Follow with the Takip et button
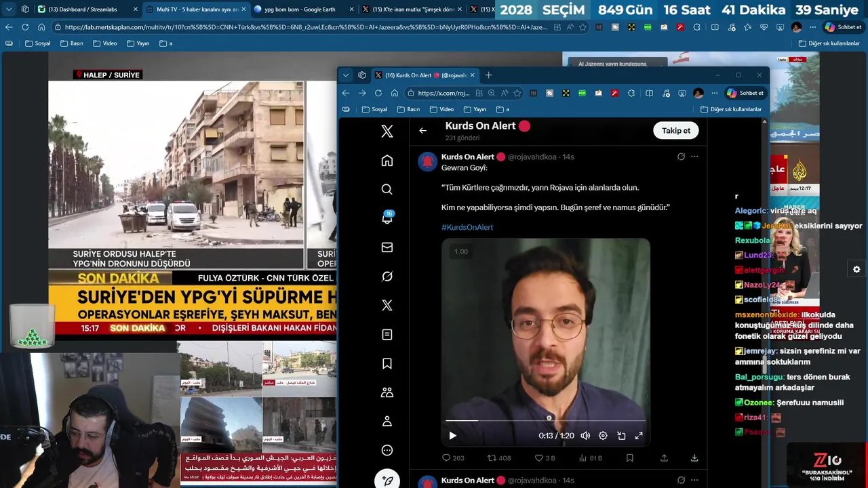Image resolution: width=868 pixels, height=488 pixels. [676, 131]
